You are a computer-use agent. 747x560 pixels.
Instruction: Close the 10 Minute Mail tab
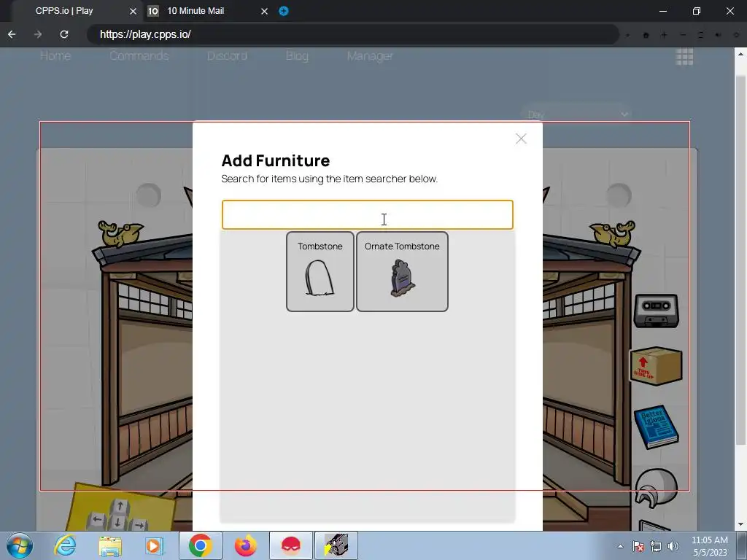coord(264,11)
